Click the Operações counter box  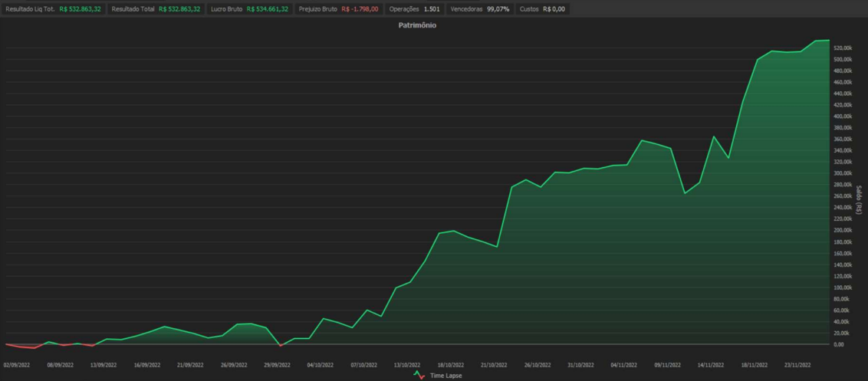[414, 9]
